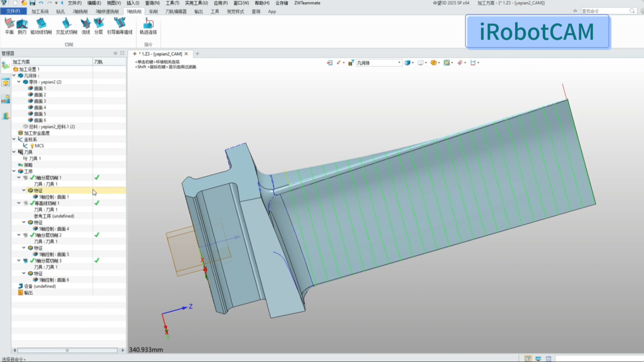The height and width of the screenshot is (362, 644).
Task: Click the iRobotCAM button
Action: pos(537,31)
